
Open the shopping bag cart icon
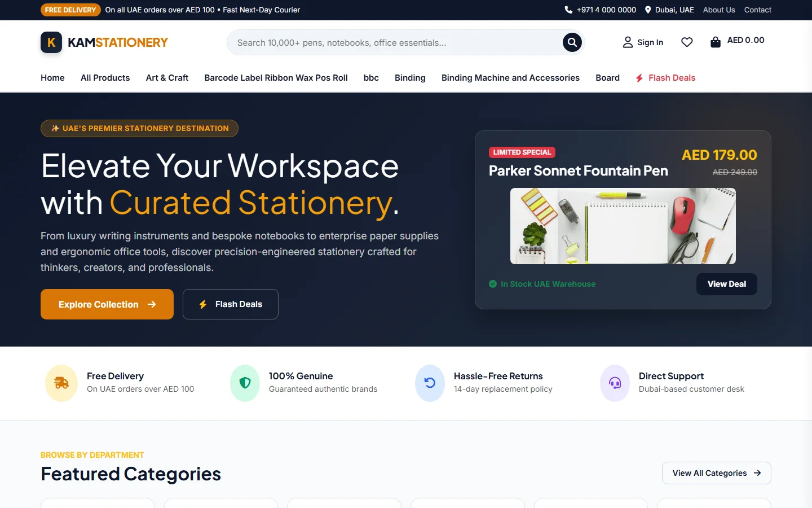[716, 42]
